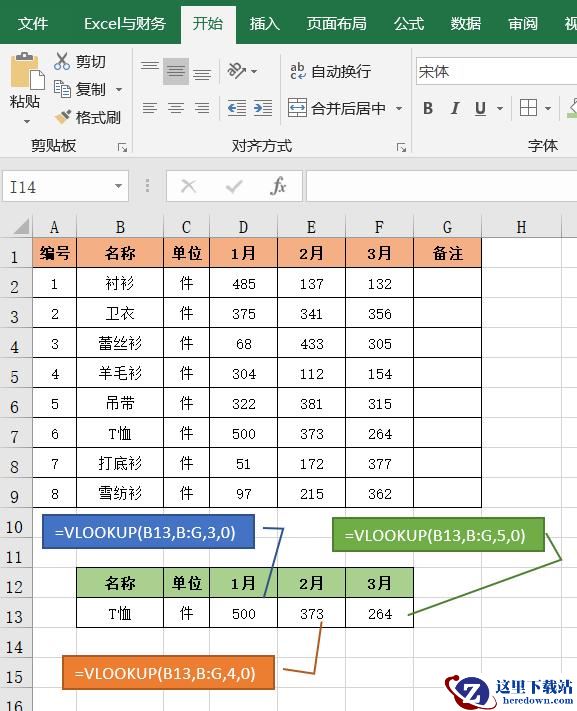Click the Cut scissors icon
This screenshot has width=577, height=711.
tap(62, 61)
